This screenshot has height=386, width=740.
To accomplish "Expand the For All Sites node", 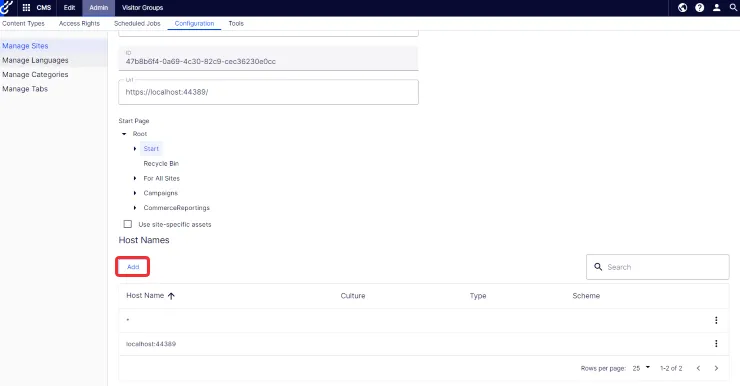I will click(x=135, y=178).
